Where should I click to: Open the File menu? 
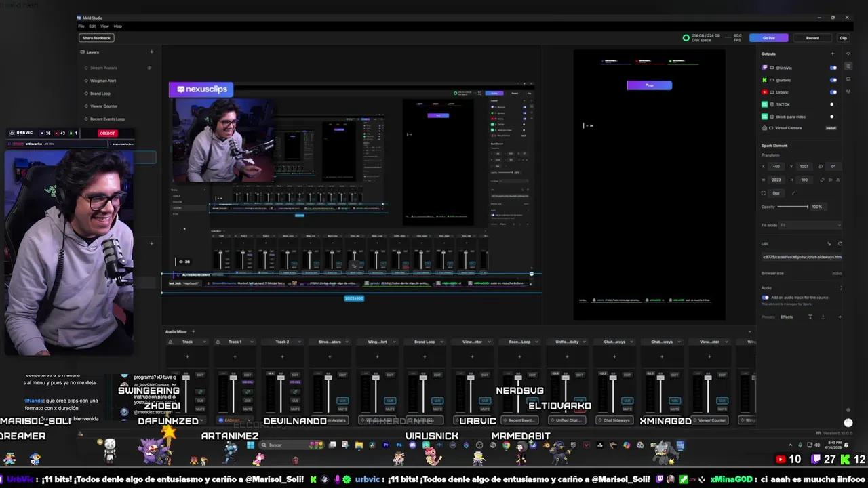(x=81, y=26)
